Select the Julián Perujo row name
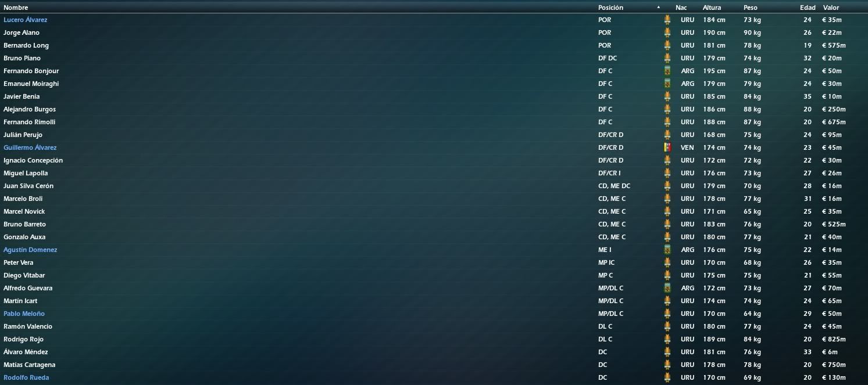The image size is (868, 385). click(23, 135)
